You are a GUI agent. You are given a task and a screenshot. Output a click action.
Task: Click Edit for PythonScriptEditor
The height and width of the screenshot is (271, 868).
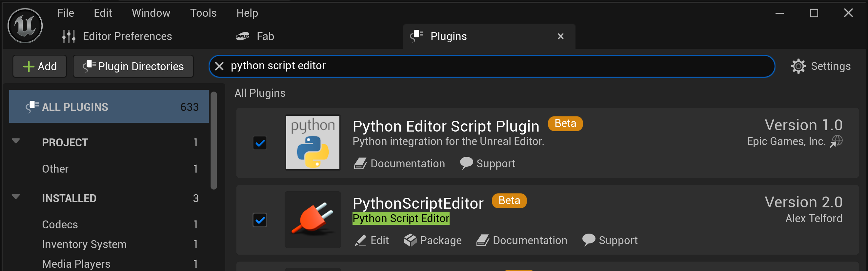[x=372, y=241]
